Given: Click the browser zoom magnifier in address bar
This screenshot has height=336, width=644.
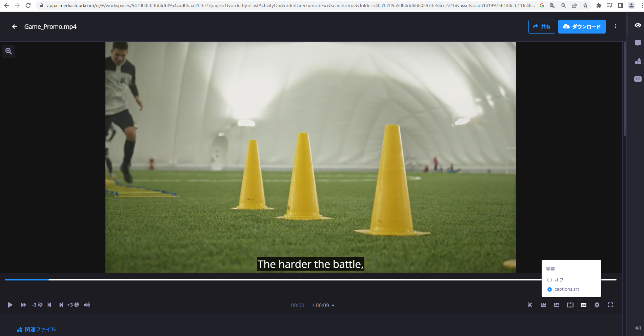Looking at the screenshot, I should tap(564, 5).
